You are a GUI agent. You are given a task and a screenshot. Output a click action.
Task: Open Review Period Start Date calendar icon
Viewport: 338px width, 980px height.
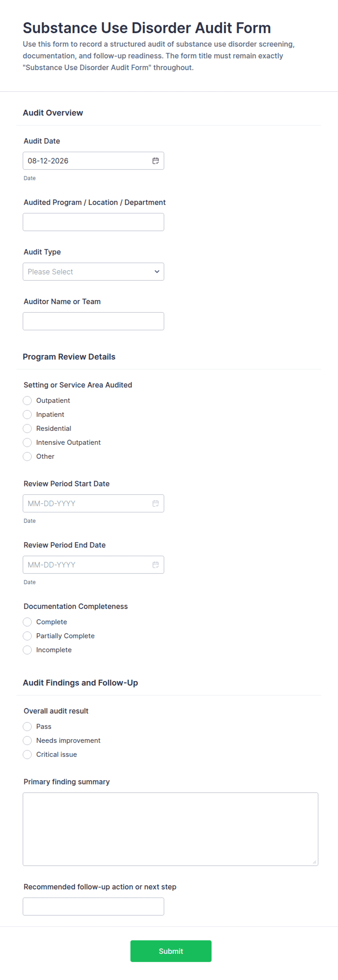[x=156, y=503]
